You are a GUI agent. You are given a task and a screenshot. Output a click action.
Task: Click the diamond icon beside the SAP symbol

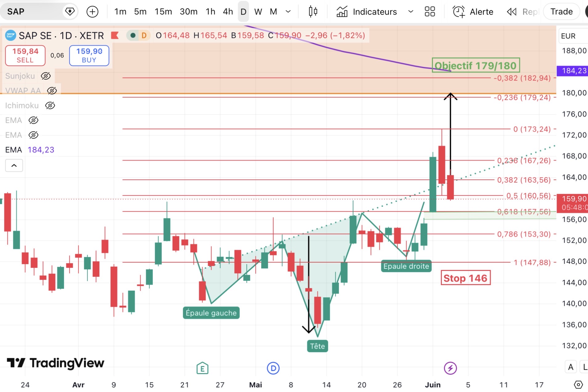[70, 12]
